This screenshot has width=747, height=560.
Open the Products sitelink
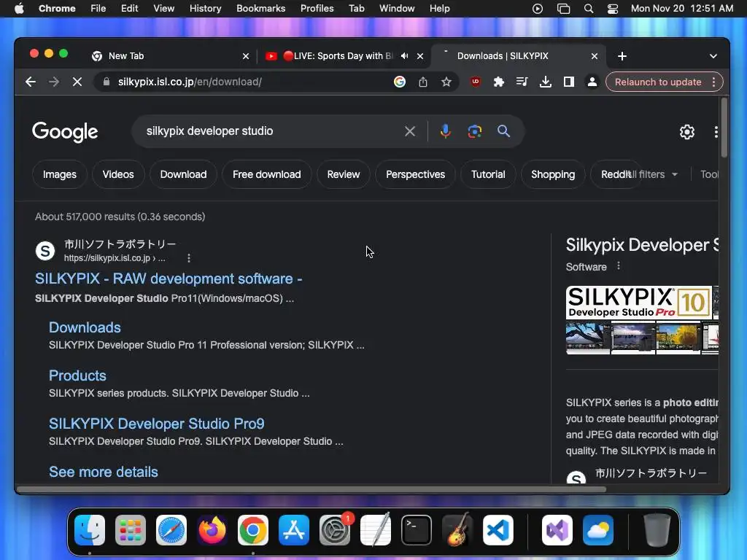77,376
